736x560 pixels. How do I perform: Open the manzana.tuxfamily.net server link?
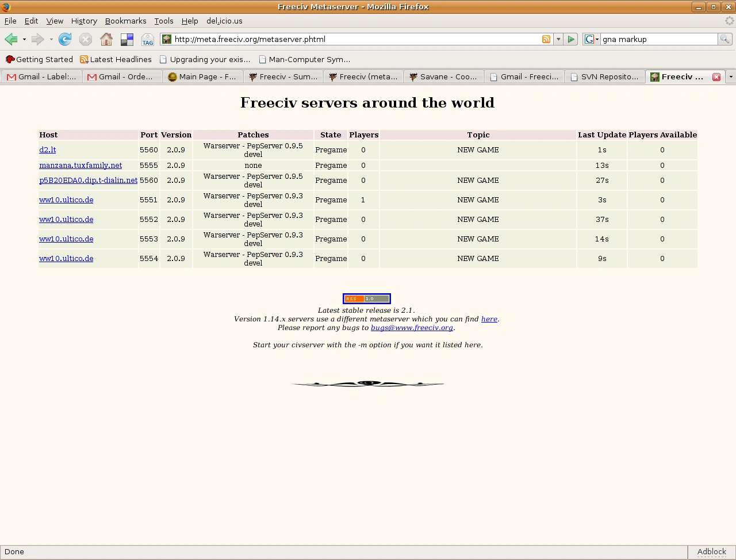coord(80,165)
